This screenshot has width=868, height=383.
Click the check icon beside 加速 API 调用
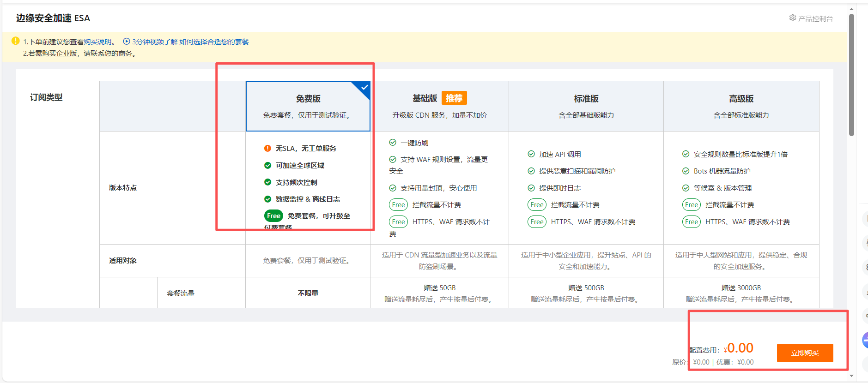[531, 154]
